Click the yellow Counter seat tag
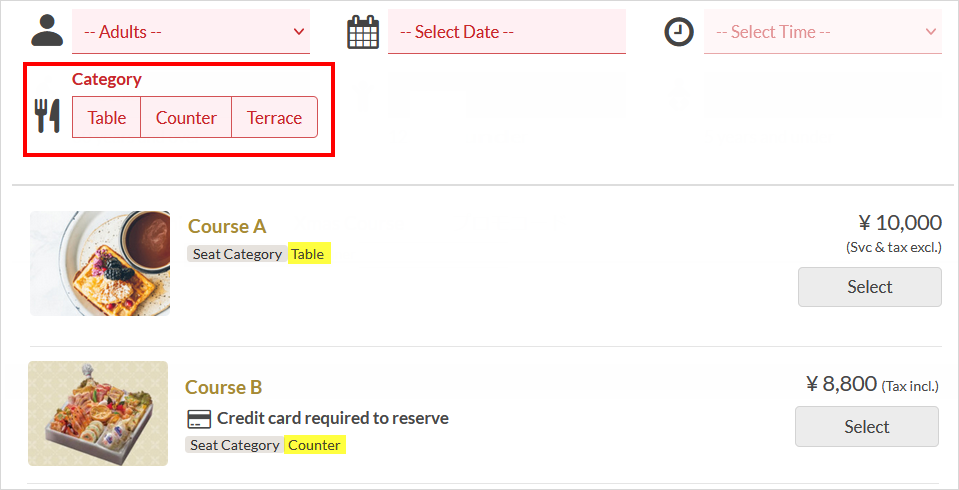This screenshot has height=490, width=959. pyautogui.click(x=315, y=445)
